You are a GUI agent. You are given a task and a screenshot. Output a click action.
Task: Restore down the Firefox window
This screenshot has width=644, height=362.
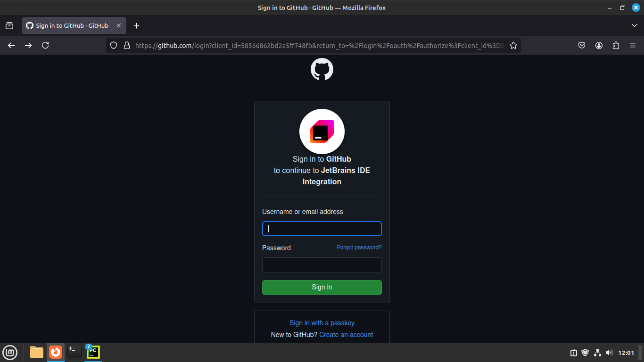coord(622,8)
